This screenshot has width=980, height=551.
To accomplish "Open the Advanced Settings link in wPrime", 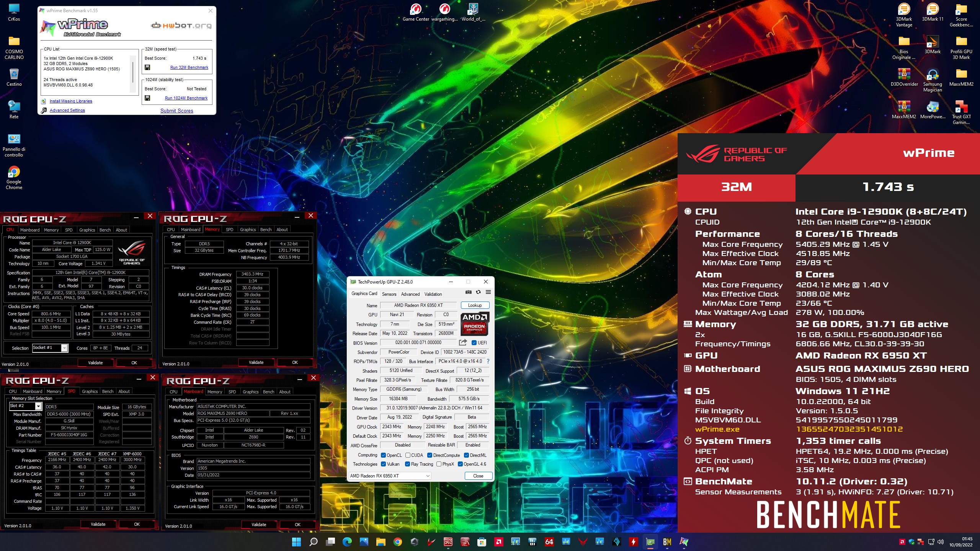I will (x=67, y=110).
